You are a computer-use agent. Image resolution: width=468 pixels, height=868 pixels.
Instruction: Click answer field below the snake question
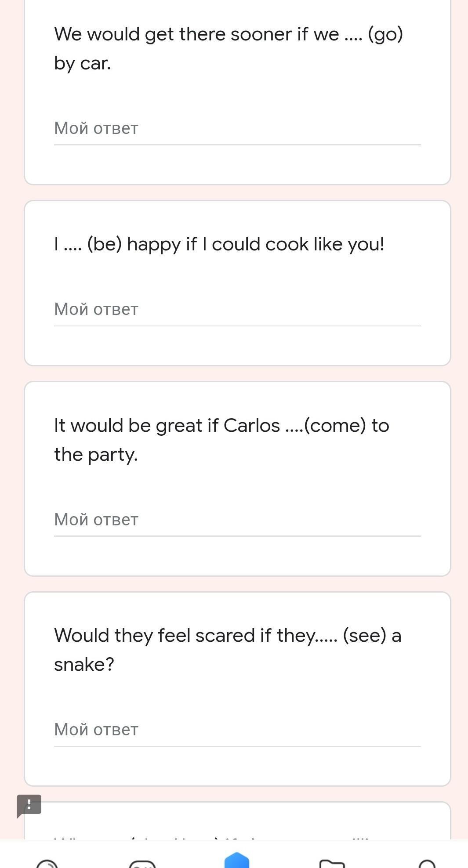pos(237,730)
